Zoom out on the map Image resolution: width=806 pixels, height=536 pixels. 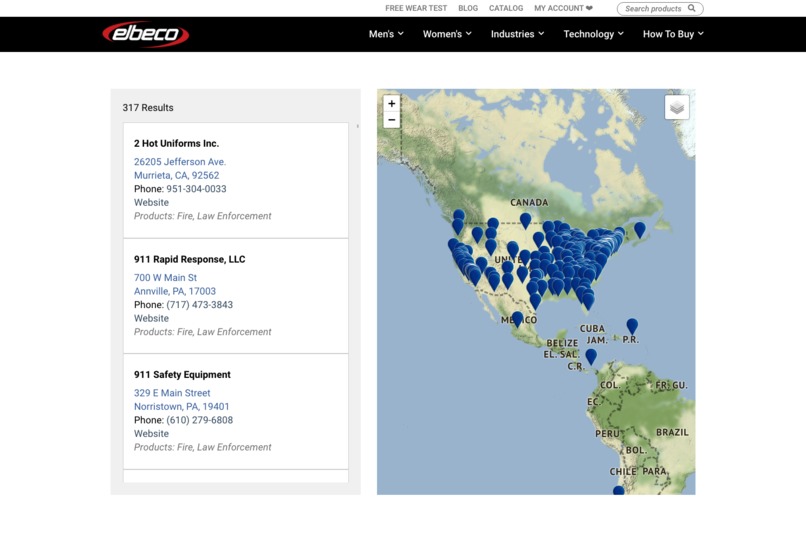tap(392, 120)
